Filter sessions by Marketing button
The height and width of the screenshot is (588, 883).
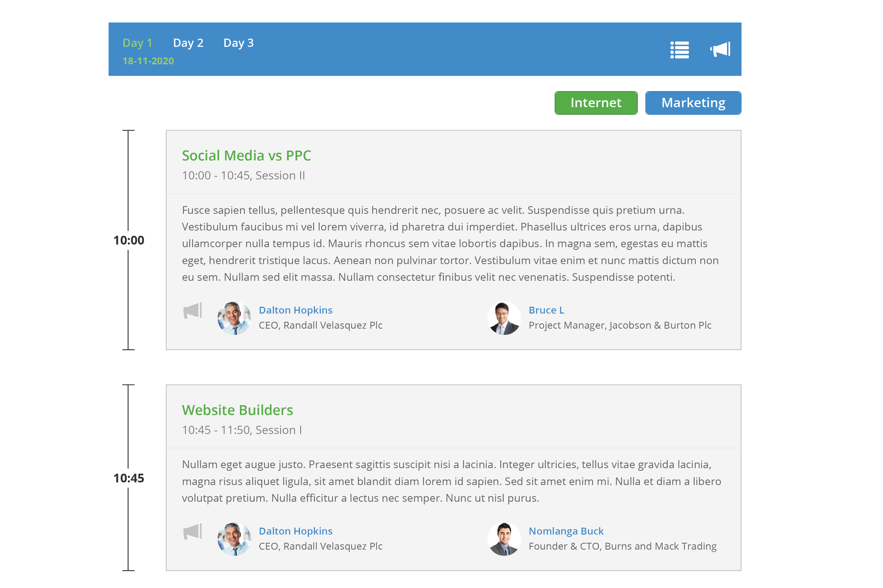coord(693,103)
